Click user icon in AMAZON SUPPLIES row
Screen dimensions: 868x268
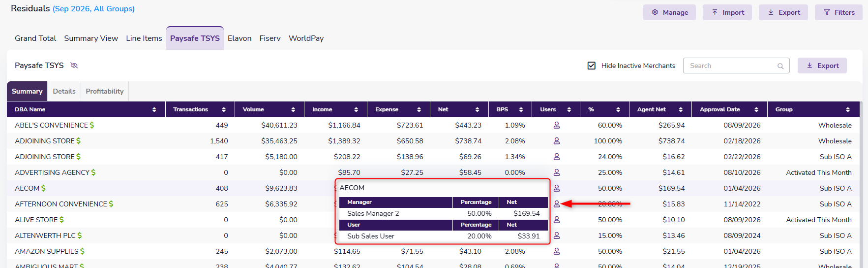pyautogui.click(x=557, y=251)
